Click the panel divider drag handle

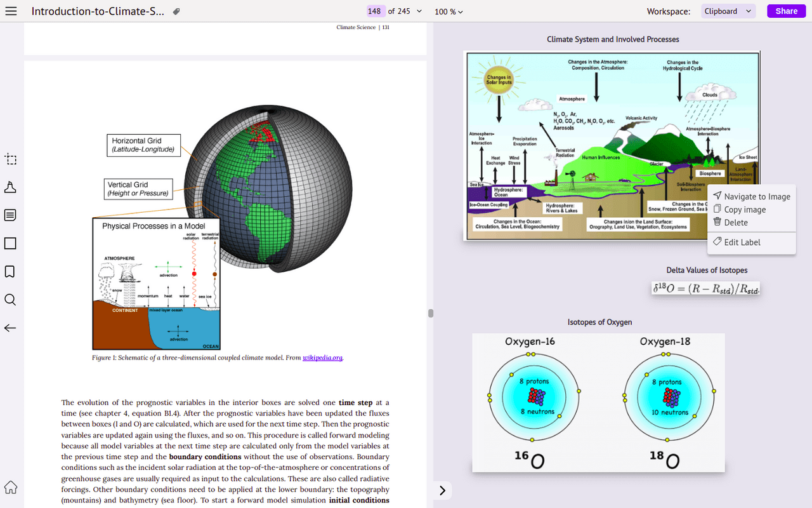coord(431,313)
